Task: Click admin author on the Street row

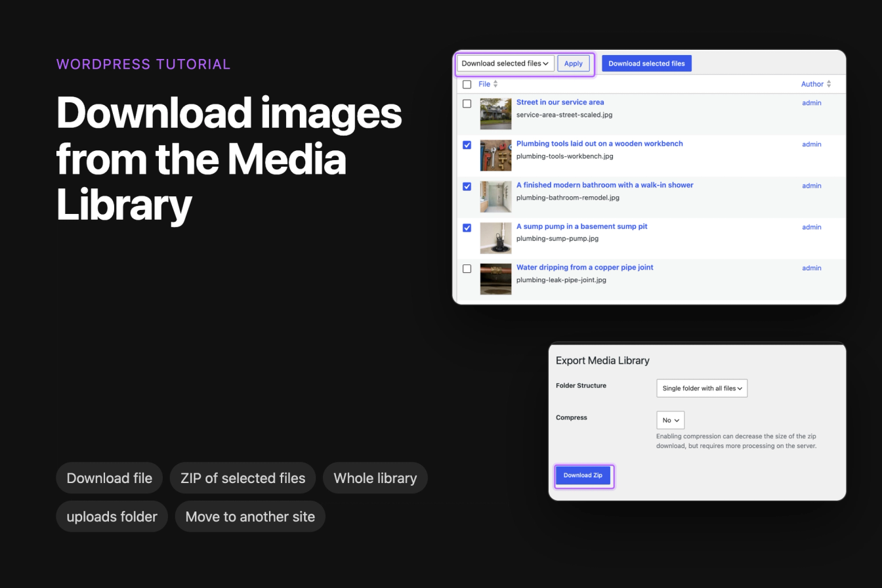Action: pos(812,103)
